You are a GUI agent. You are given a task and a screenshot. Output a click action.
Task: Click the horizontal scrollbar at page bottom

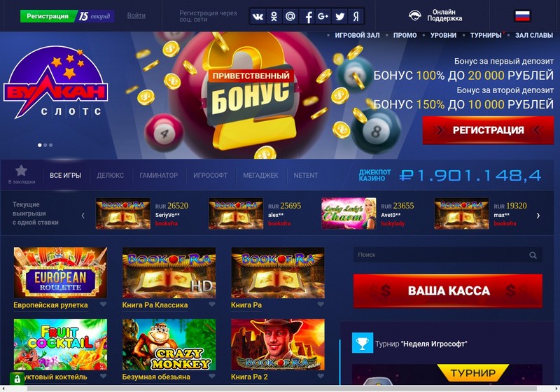coord(282,388)
